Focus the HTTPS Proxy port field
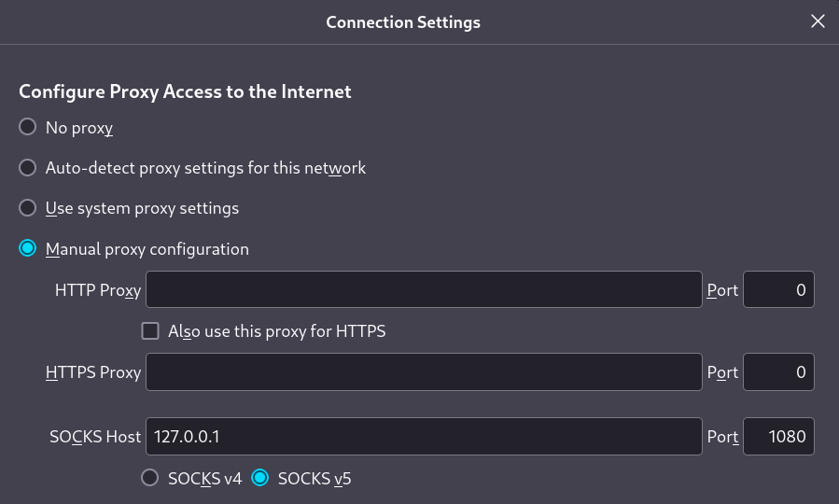Viewport: 839px width, 504px height. 778,371
